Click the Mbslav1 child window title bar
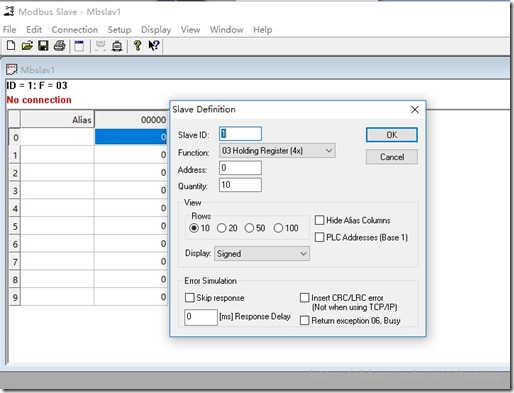The height and width of the screenshot is (393, 514). (x=257, y=70)
